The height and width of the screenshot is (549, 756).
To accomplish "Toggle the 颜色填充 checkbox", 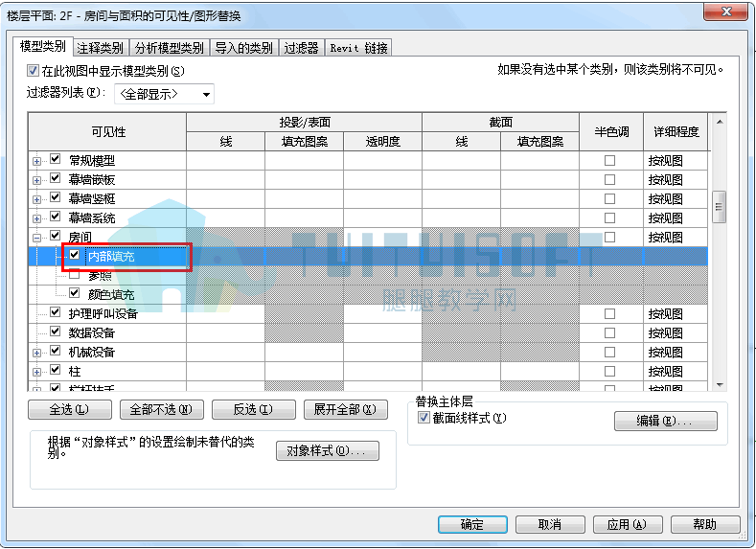I will point(74,292).
